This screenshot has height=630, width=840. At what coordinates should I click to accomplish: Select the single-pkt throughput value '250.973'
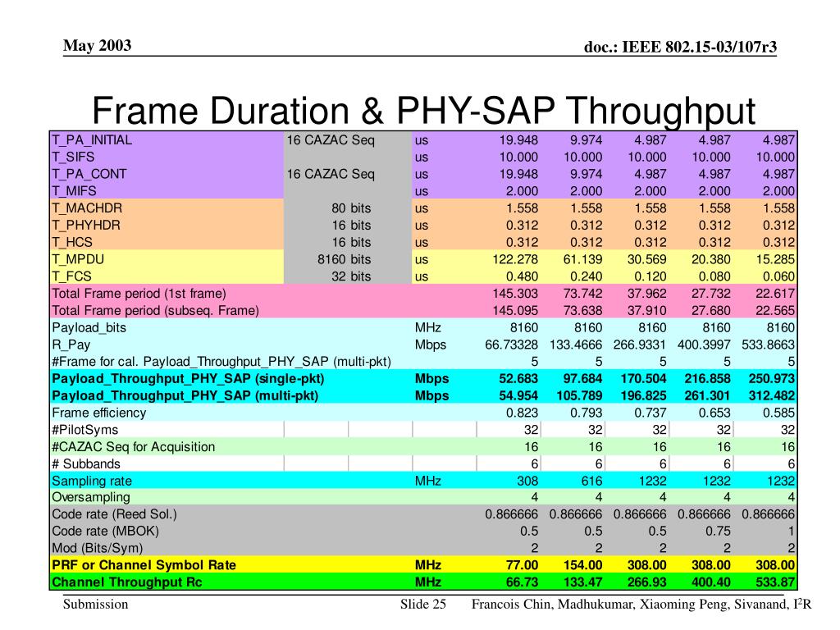click(772, 379)
